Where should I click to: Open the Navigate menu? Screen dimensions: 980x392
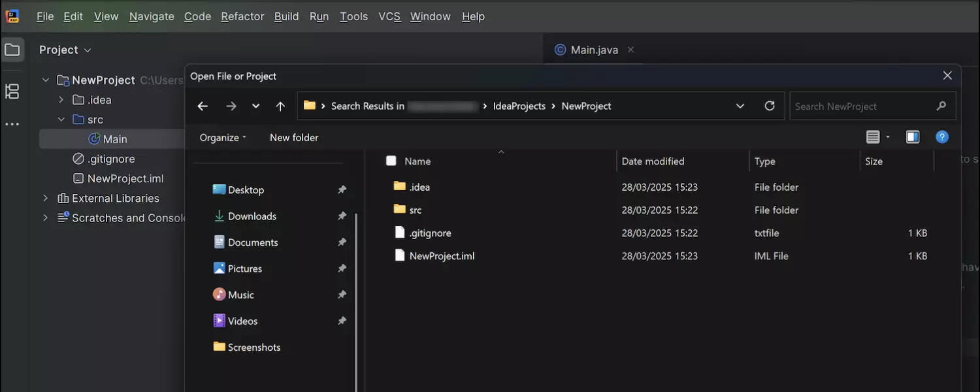coord(152,16)
